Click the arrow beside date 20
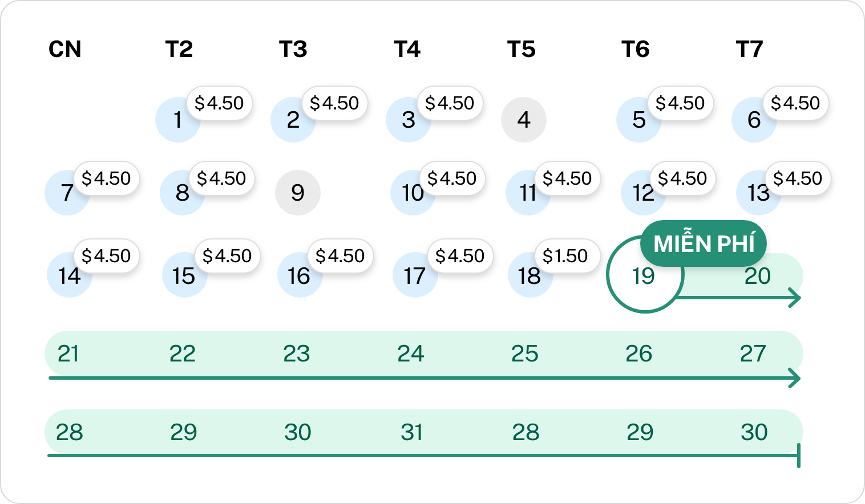The width and height of the screenshot is (865, 504). pos(792,296)
